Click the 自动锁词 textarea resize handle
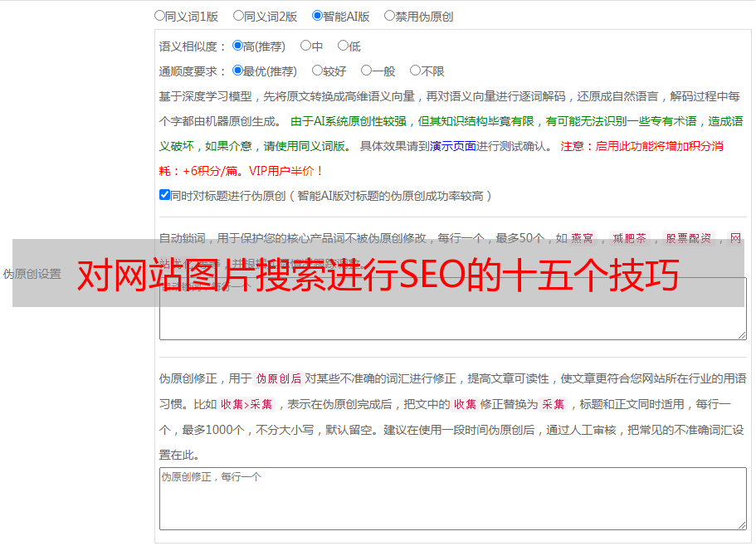Image resolution: width=756 pixels, height=546 pixels. click(741, 334)
